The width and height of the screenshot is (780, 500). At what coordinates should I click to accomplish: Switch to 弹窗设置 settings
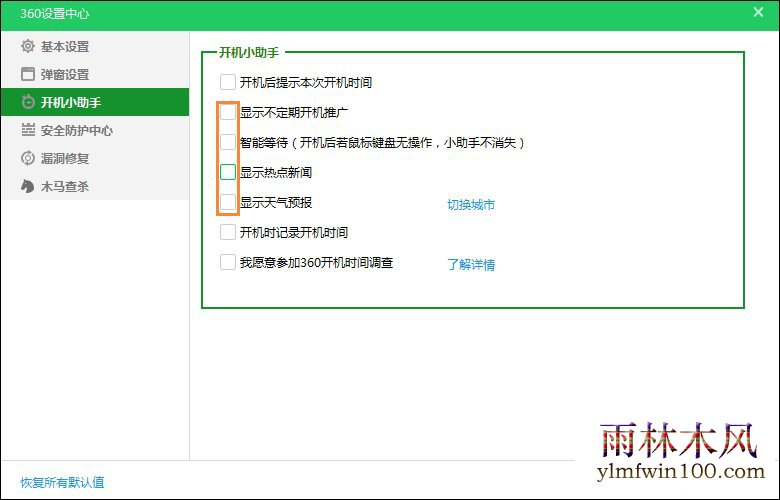(95, 74)
